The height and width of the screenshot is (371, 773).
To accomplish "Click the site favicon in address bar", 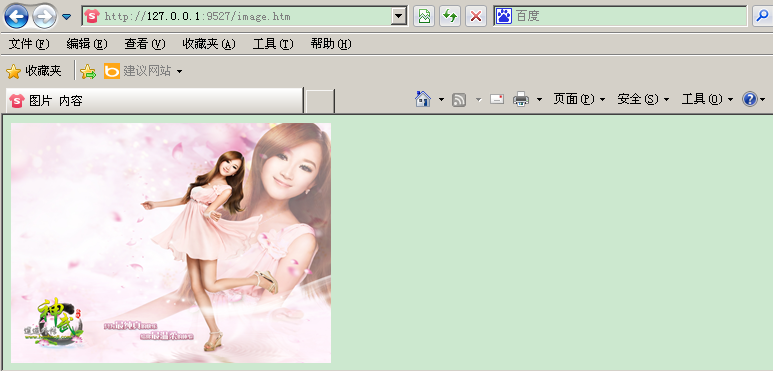I will 92,17.
